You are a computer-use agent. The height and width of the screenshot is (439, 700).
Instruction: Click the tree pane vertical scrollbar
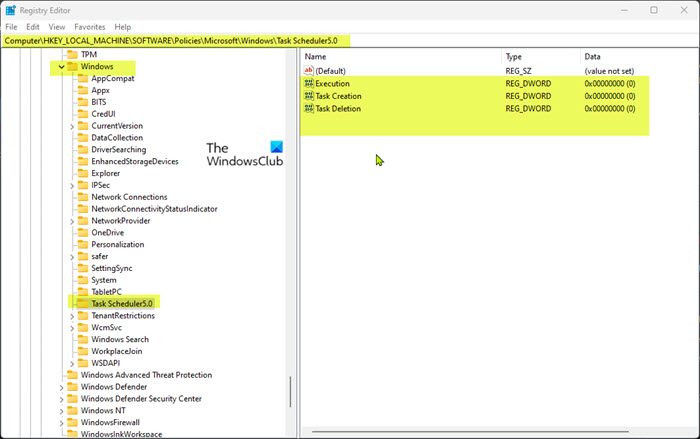[x=291, y=392]
